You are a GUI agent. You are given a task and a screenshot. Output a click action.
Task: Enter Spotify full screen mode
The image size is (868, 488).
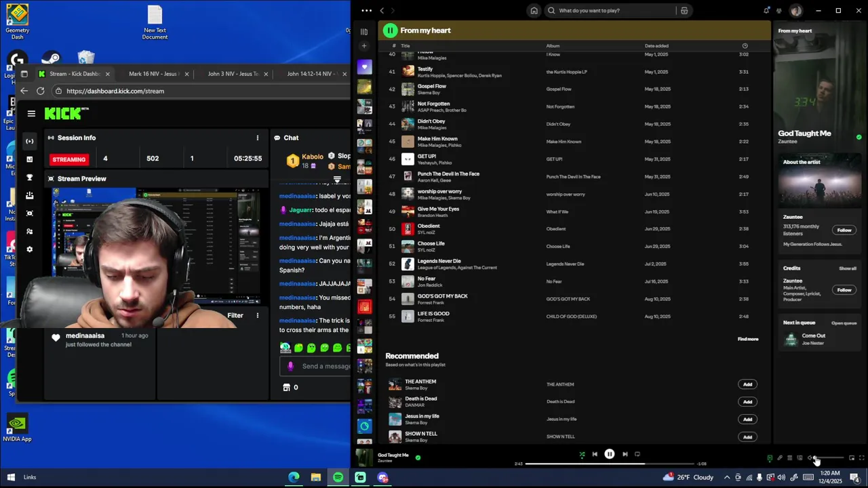point(862,458)
